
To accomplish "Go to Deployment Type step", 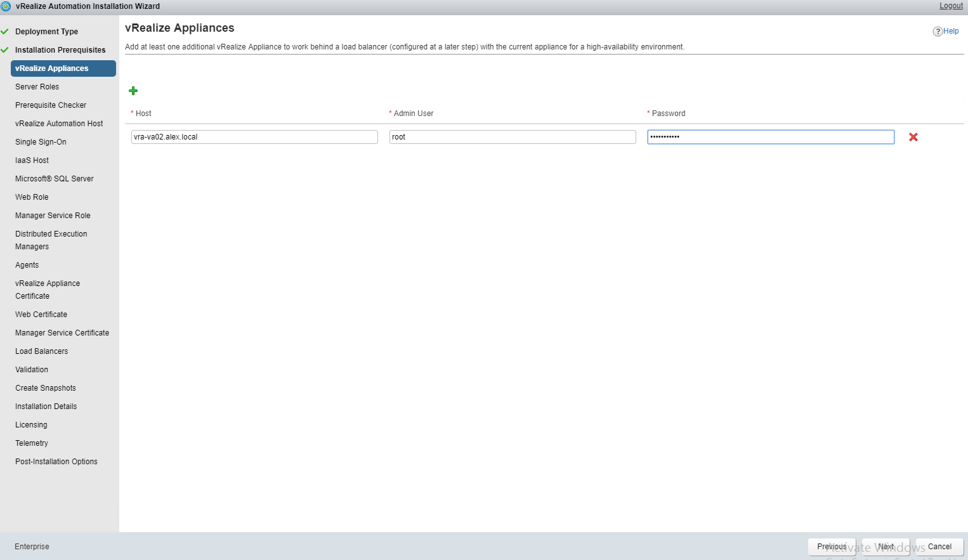I will coord(46,32).
